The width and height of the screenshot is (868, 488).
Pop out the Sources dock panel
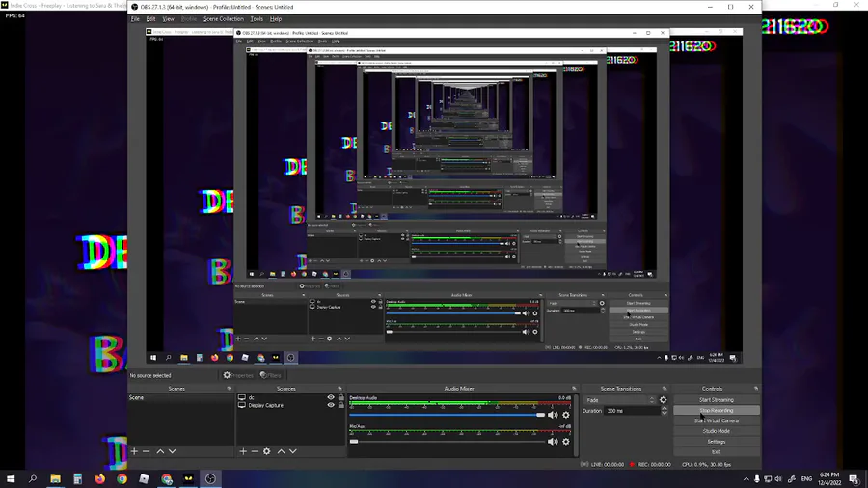(x=339, y=389)
